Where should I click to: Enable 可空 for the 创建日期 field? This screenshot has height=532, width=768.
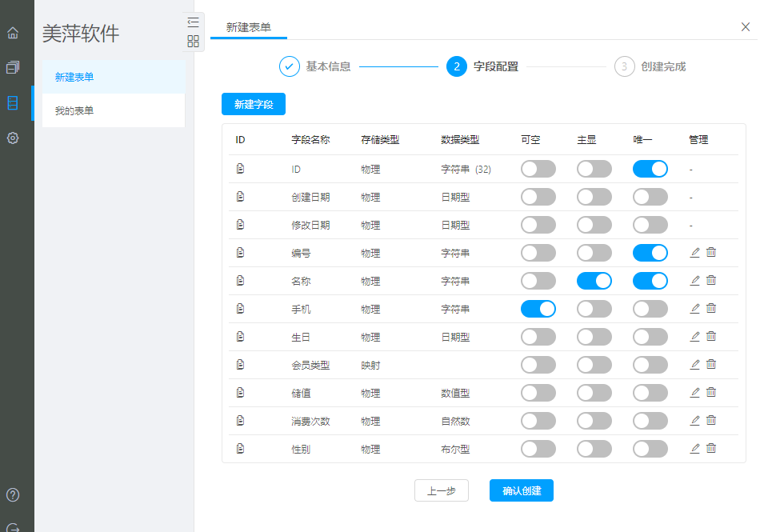[538, 197]
